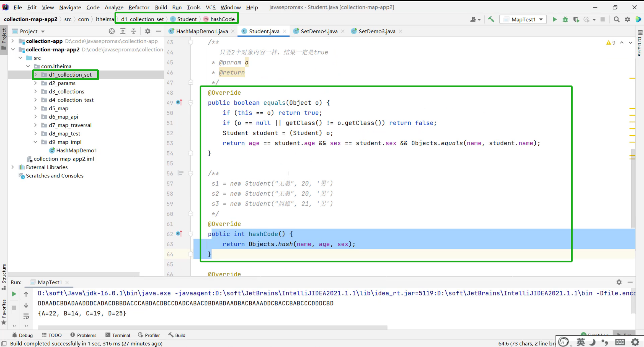
Task: Click override gutter icon on line 49
Action: pos(179,102)
